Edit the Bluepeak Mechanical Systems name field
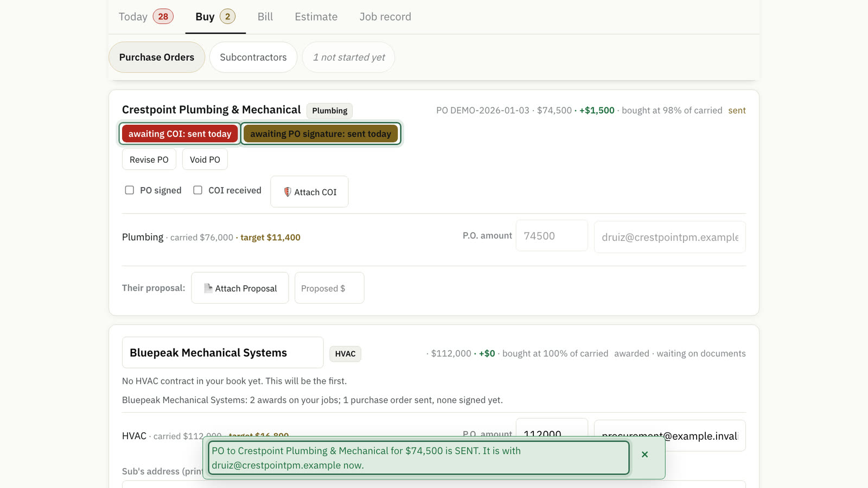The height and width of the screenshot is (488, 868). click(x=223, y=353)
